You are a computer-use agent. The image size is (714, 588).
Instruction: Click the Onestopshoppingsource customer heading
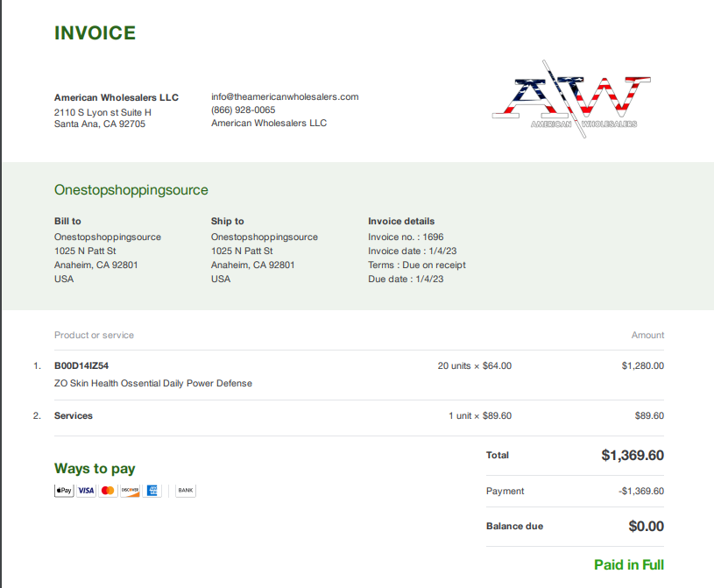(131, 190)
